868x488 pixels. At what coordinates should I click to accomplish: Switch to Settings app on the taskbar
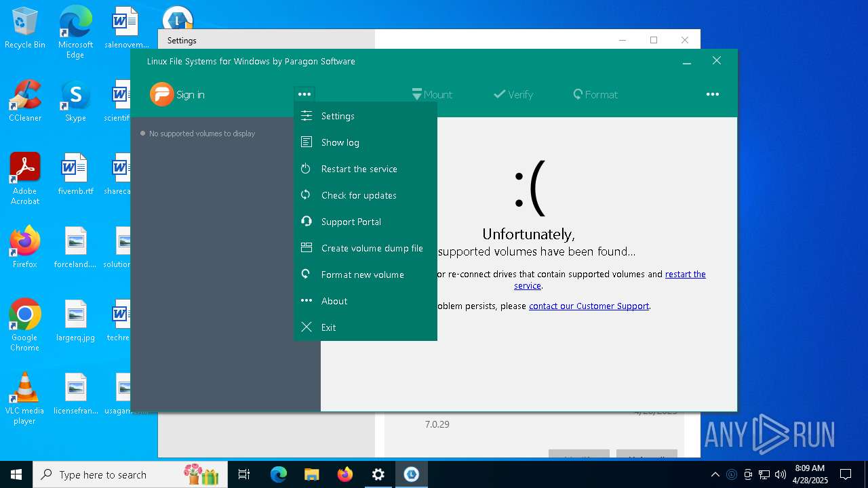(378, 474)
